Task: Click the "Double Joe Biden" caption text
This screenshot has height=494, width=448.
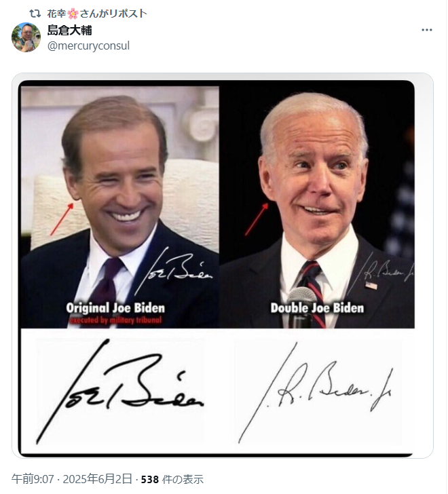Action: pos(317,308)
